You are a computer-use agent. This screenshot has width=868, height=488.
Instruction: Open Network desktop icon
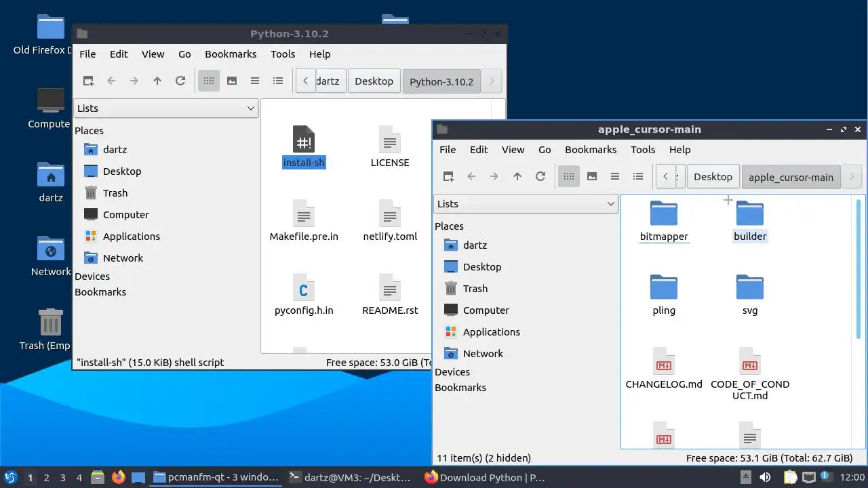coord(51,257)
